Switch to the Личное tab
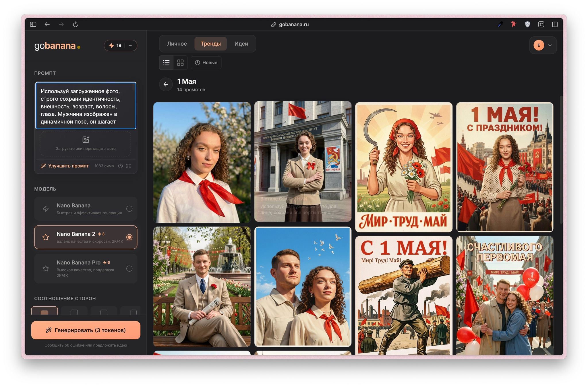This screenshot has height=387, width=588. tap(177, 44)
